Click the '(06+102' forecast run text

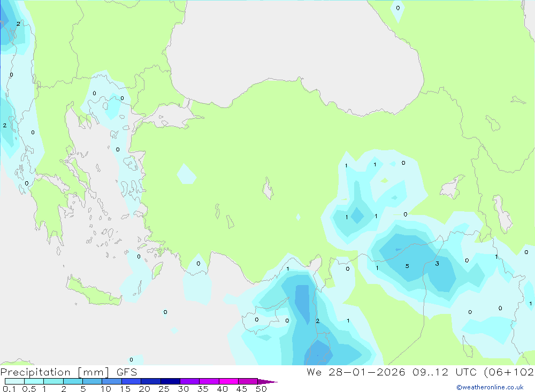click(x=509, y=372)
